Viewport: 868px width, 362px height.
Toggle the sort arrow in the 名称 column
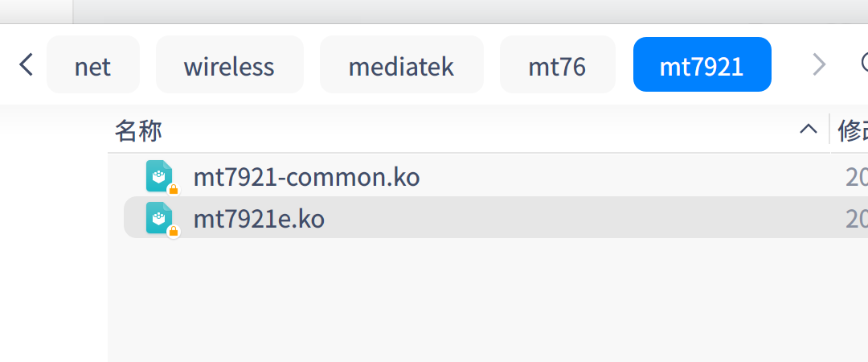click(808, 130)
